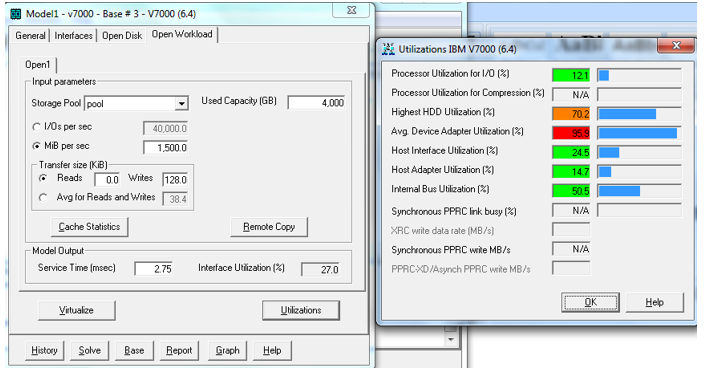
Task: Click Internal Bus Utilization progress bar
Action: (640, 191)
